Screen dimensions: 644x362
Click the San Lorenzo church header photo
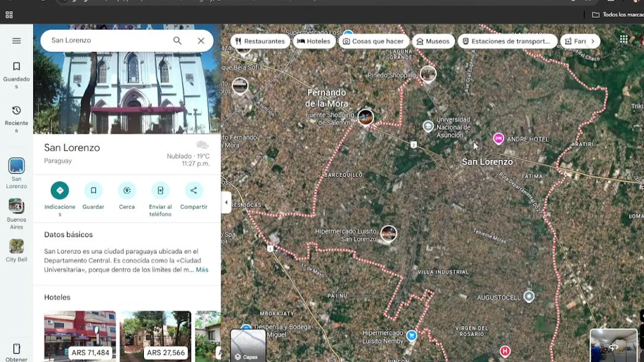(127, 93)
